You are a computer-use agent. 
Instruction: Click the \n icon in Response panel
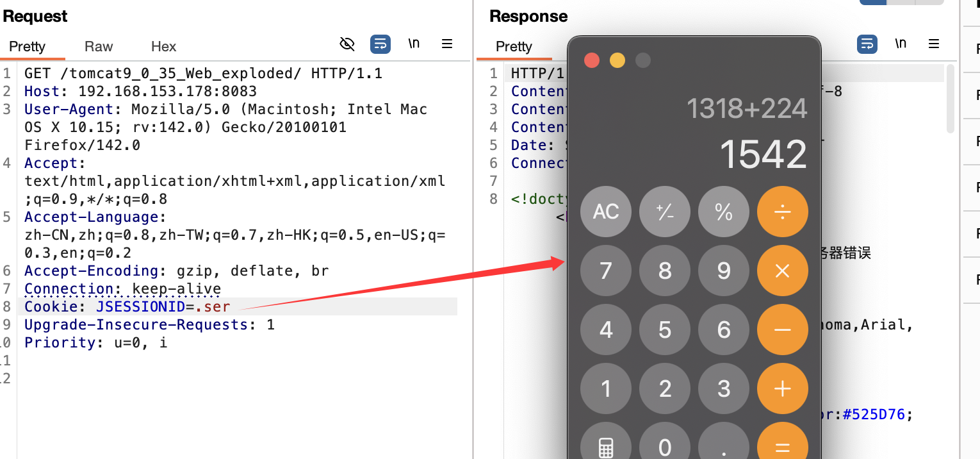coord(901,44)
